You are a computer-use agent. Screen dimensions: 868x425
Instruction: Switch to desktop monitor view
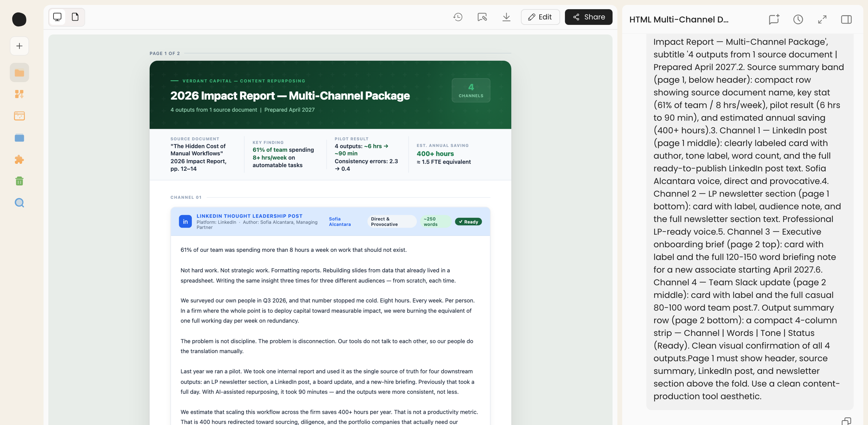(57, 17)
